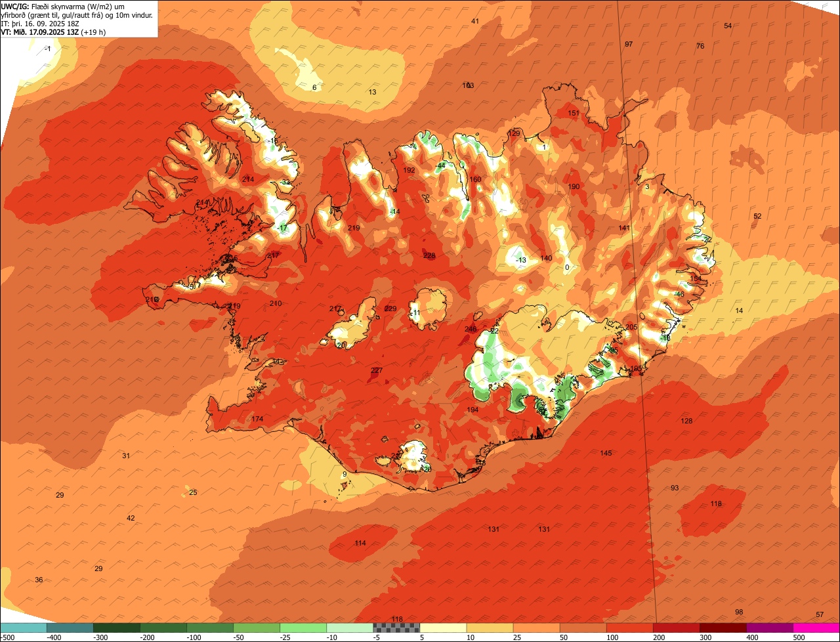This screenshot has height=642, width=840.
Task: Click the title line 'UWC/IG: Flæði skynvarma (W/m2) um'
Action: (63, 6)
